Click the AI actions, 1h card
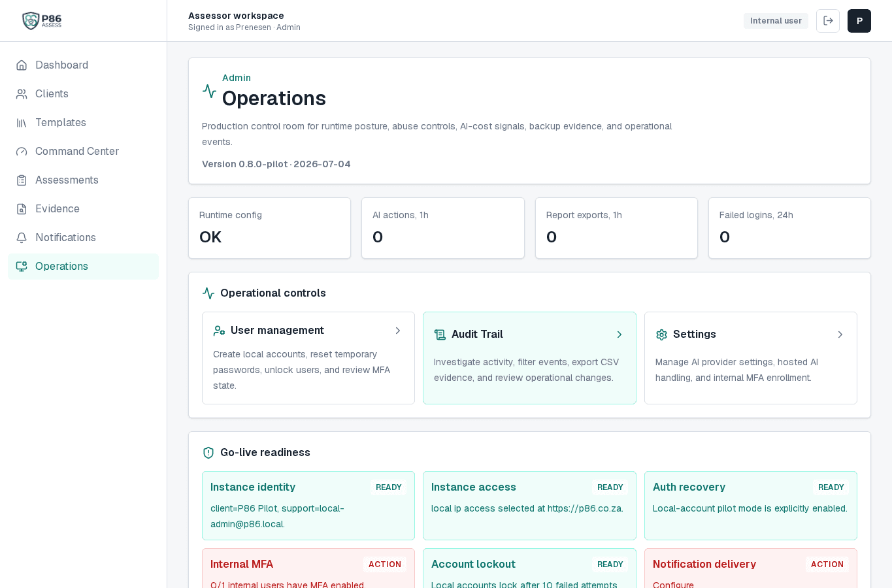The image size is (892, 588). pyautogui.click(x=443, y=228)
